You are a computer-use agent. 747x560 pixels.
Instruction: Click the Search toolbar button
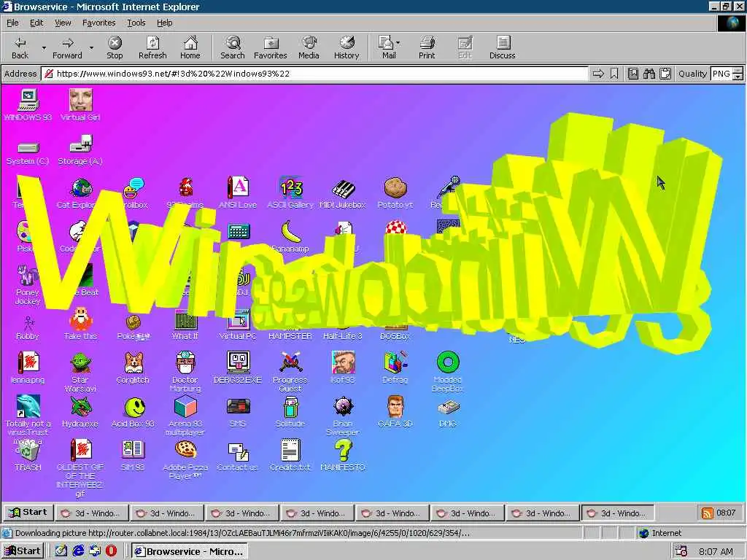point(233,47)
